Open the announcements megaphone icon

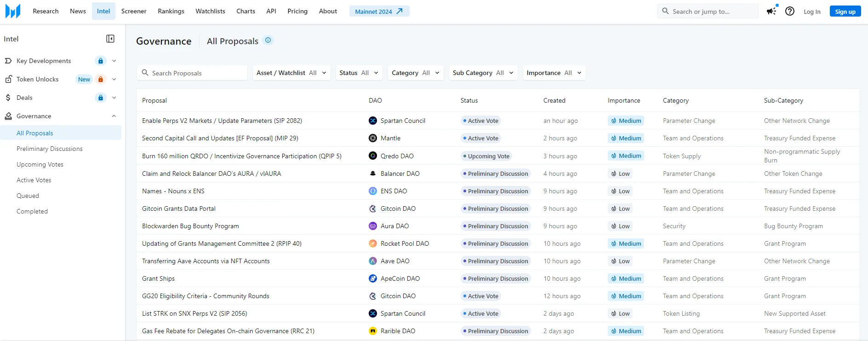tap(771, 11)
